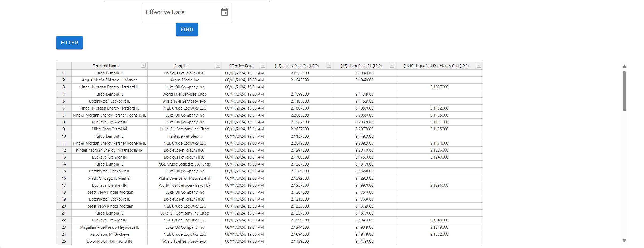Select the [15] Light Fuel Oil (LFO) header
Screen dimensions: 644x248
coord(364,66)
